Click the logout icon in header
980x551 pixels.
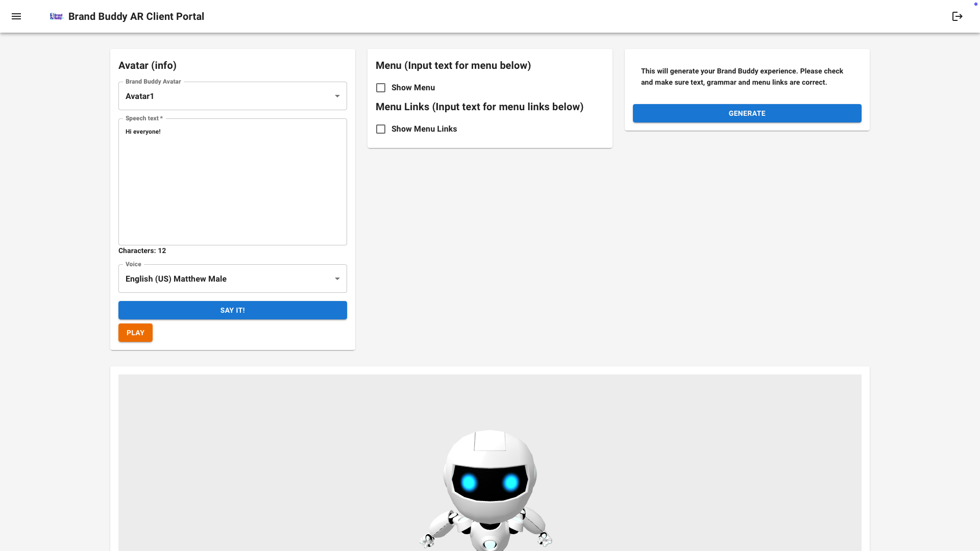957,16
